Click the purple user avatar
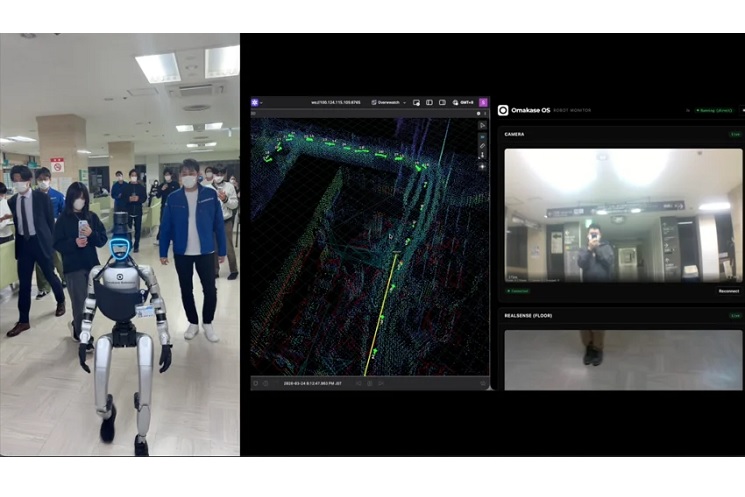 (x=483, y=102)
